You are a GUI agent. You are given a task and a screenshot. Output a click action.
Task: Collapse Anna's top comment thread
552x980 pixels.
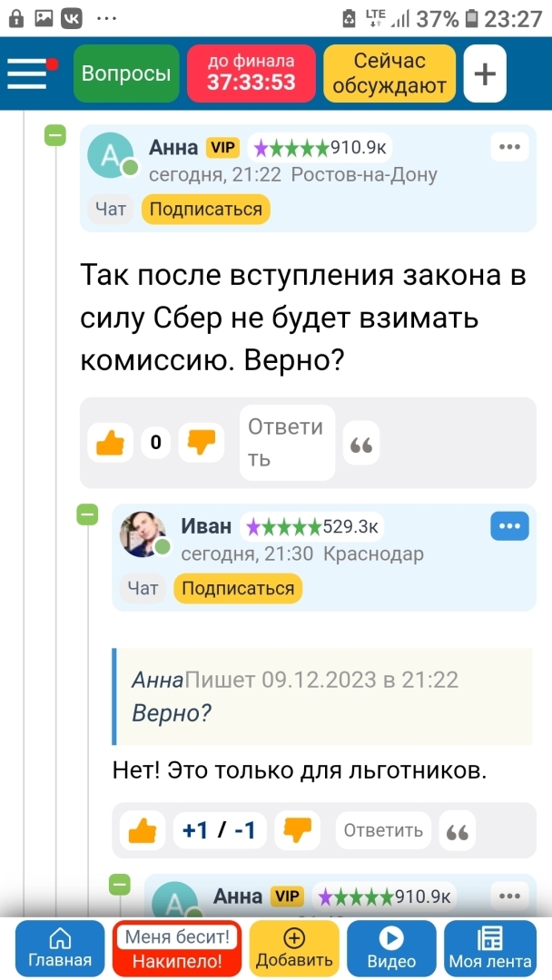[55, 136]
